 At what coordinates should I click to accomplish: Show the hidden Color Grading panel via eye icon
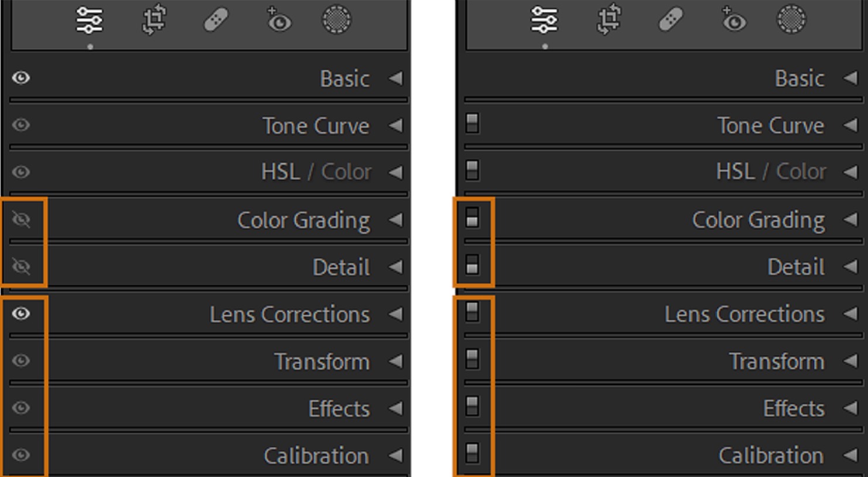tap(21, 220)
